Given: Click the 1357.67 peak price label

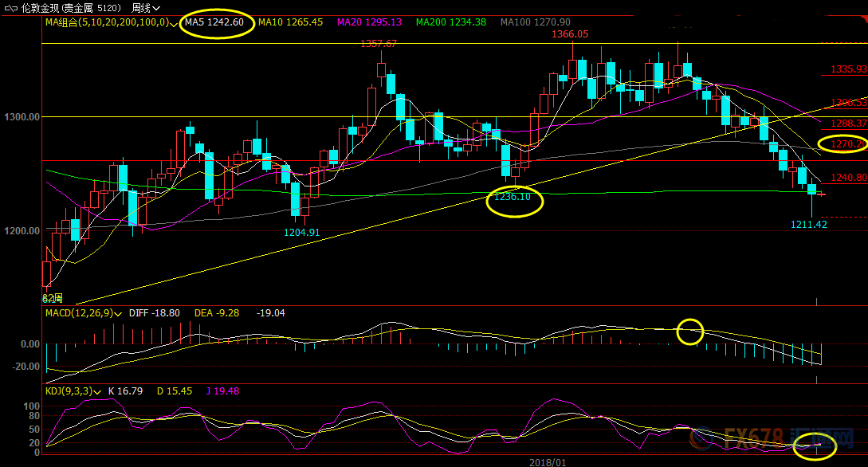Looking at the screenshot, I should coord(379,44).
